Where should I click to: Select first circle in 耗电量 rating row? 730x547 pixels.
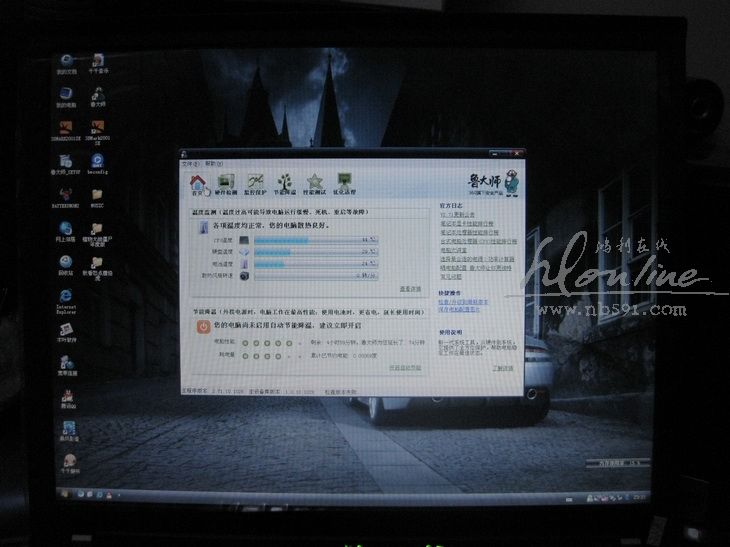click(x=245, y=356)
